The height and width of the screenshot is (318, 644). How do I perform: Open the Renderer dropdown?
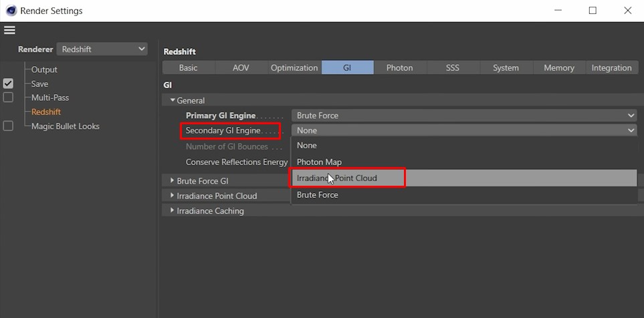pyautogui.click(x=102, y=49)
